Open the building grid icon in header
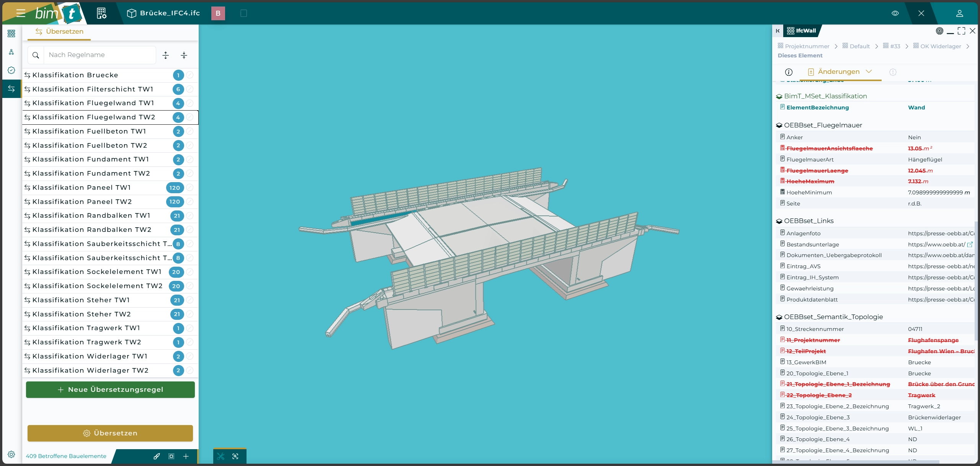Screen dimensions: 980x466 [x=101, y=13]
